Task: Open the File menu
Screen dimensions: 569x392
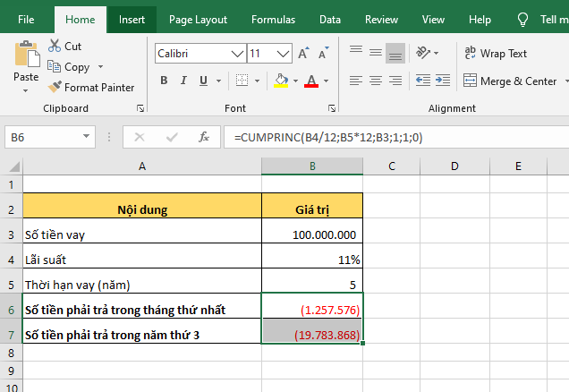Action: click(27, 19)
